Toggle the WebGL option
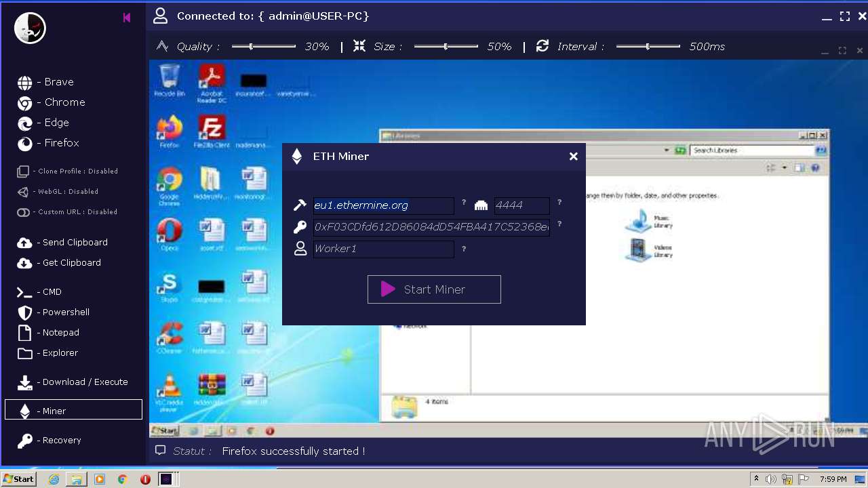 click(x=58, y=192)
